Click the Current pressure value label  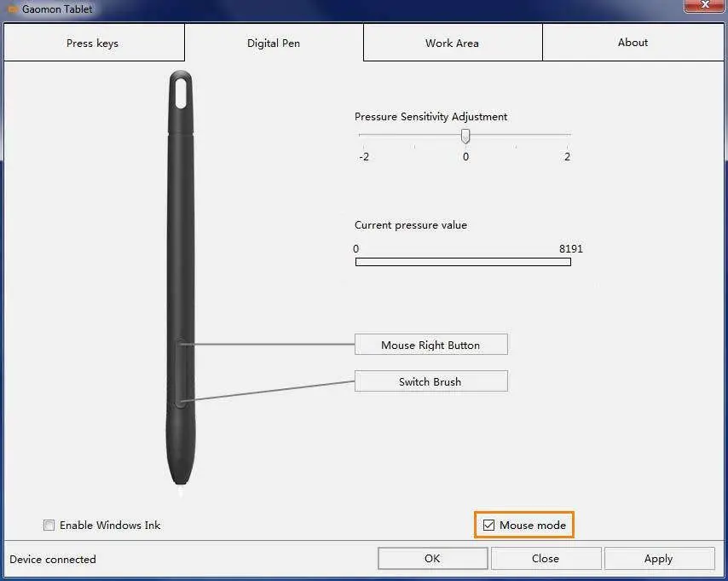coord(411,225)
